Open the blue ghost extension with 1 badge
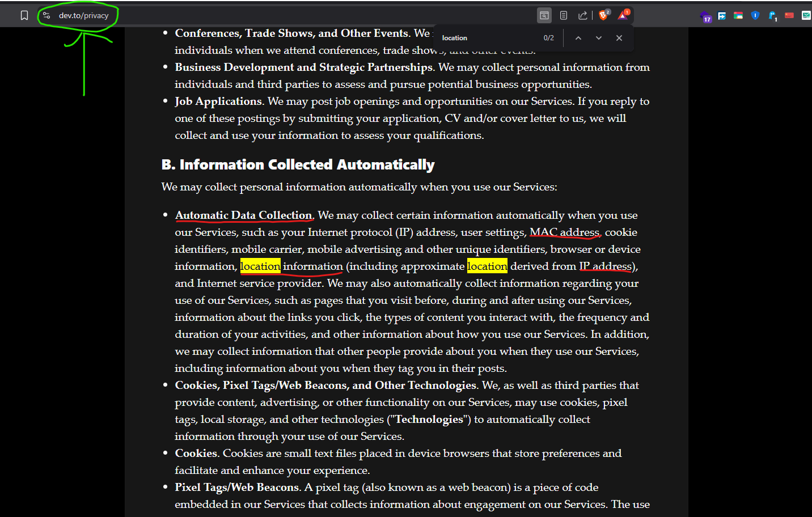 point(772,16)
